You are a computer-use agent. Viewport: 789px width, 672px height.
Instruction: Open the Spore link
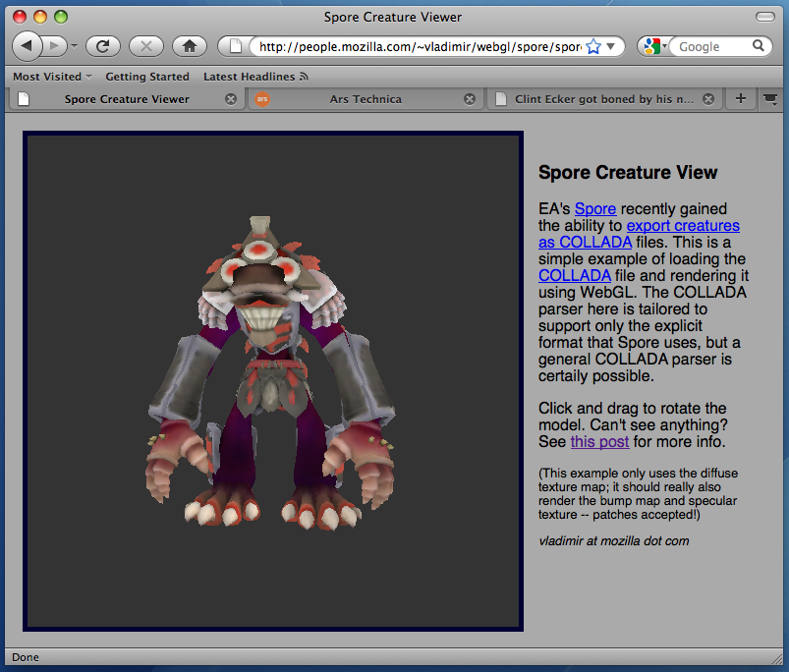595,208
